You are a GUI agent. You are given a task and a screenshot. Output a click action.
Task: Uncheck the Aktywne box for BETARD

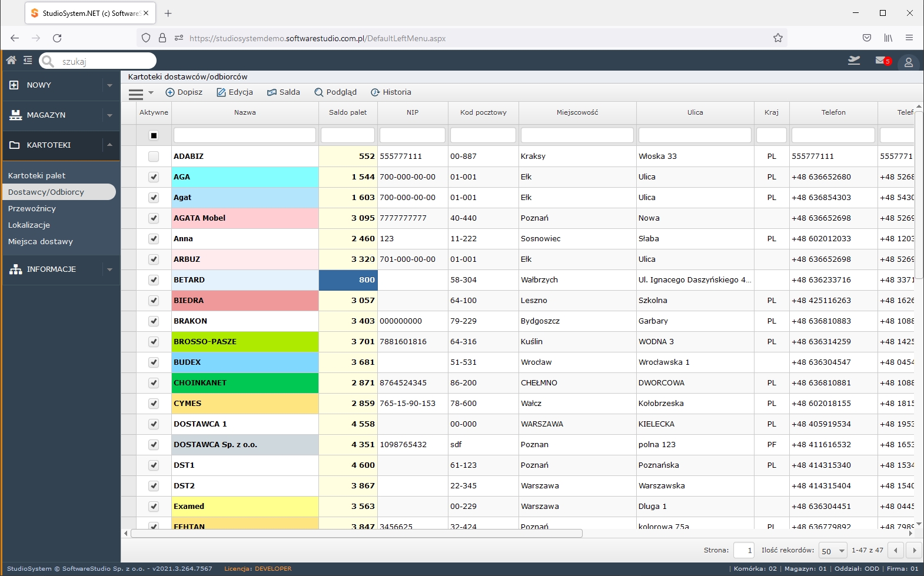(x=154, y=280)
